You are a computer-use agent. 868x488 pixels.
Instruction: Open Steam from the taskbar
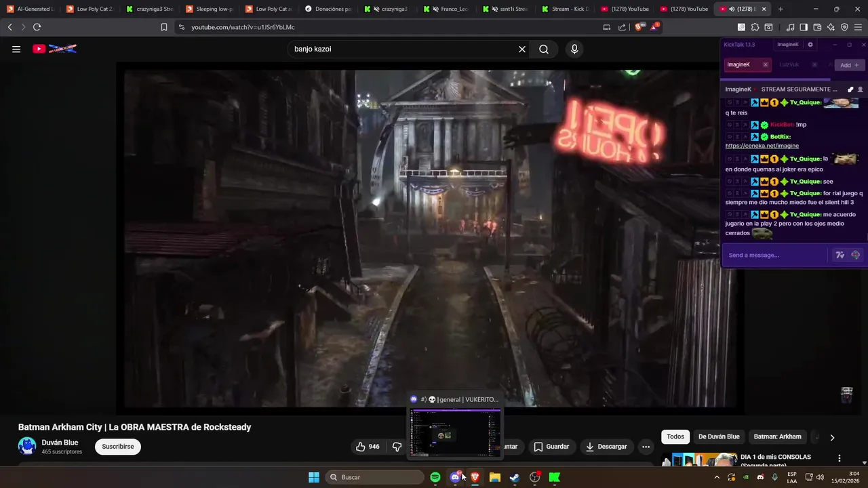pyautogui.click(x=515, y=477)
